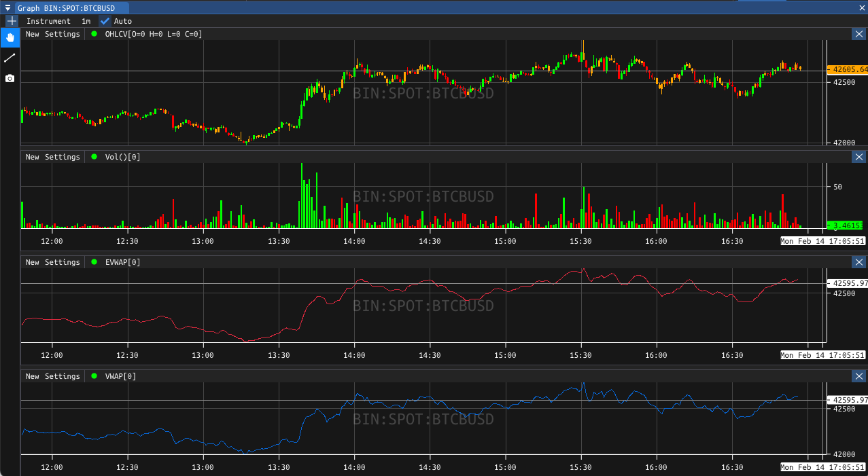Open the 1m timeframe selector
This screenshot has height=476, width=868.
pyautogui.click(x=86, y=21)
